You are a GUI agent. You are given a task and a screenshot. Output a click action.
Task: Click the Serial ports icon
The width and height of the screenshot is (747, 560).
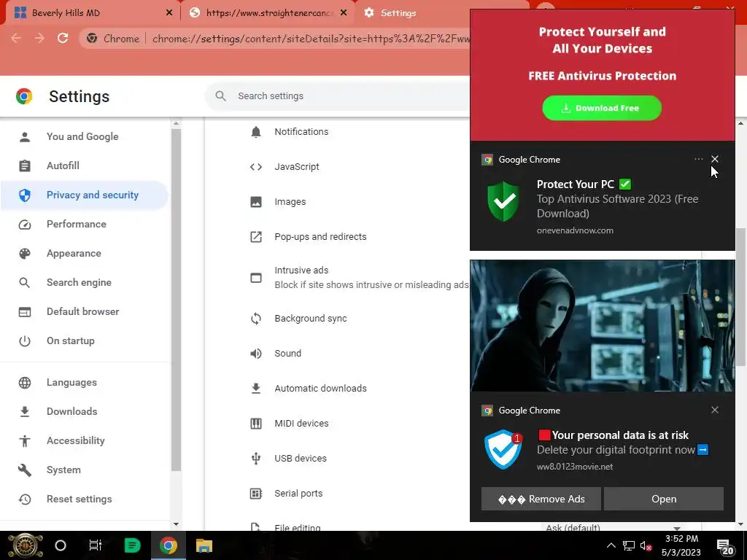(256, 494)
